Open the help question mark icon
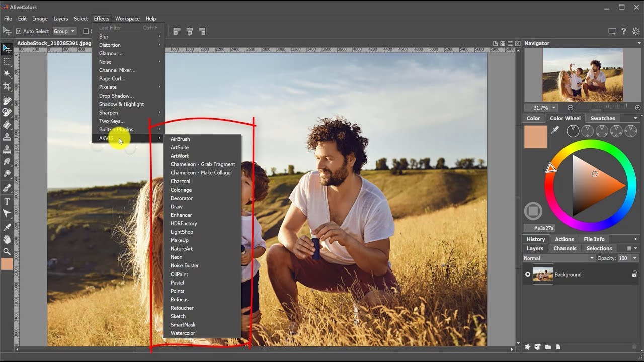Screen dimensions: 644x362 click(624, 31)
